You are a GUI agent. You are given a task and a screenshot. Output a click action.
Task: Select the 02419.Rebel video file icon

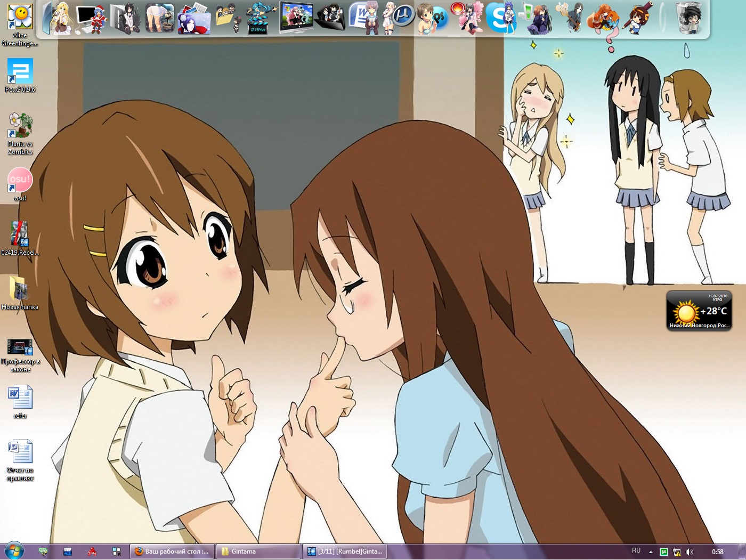[20, 238]
